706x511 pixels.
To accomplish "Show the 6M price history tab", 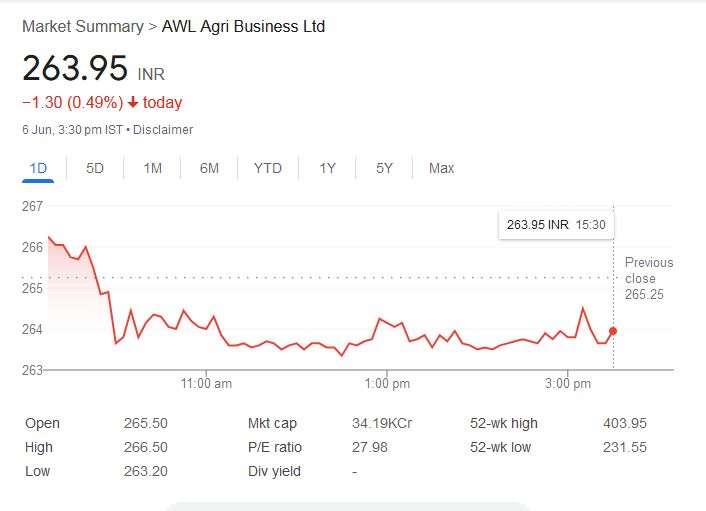I will pos(209,168).
